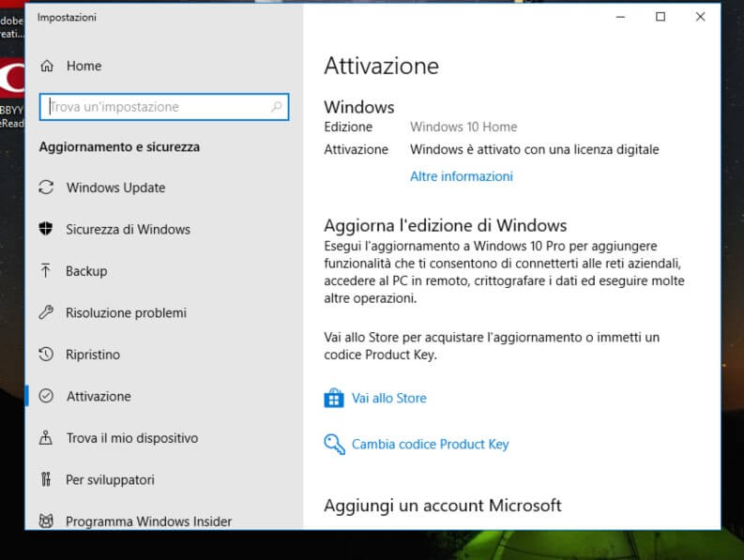Select the Backup section
744x560 pixels.
pos(86,271)
